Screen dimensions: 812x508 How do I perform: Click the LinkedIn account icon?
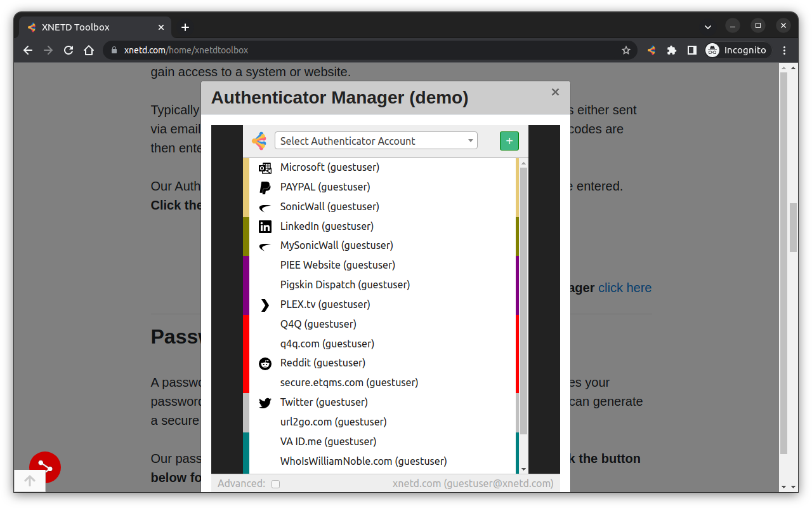click(265, 226)
